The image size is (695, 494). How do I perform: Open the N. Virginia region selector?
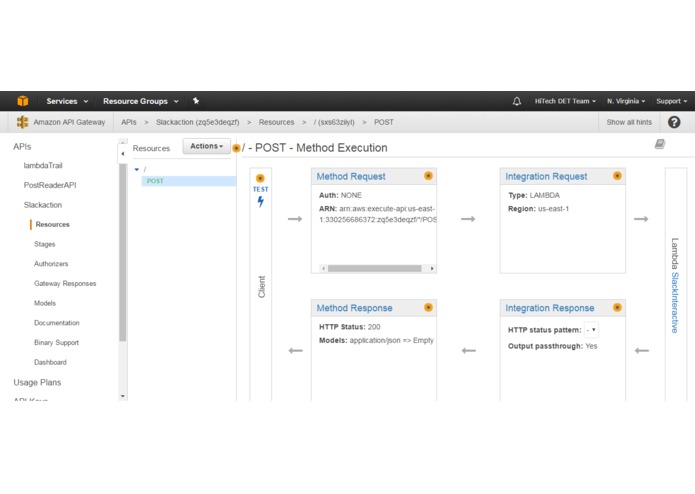626,101
